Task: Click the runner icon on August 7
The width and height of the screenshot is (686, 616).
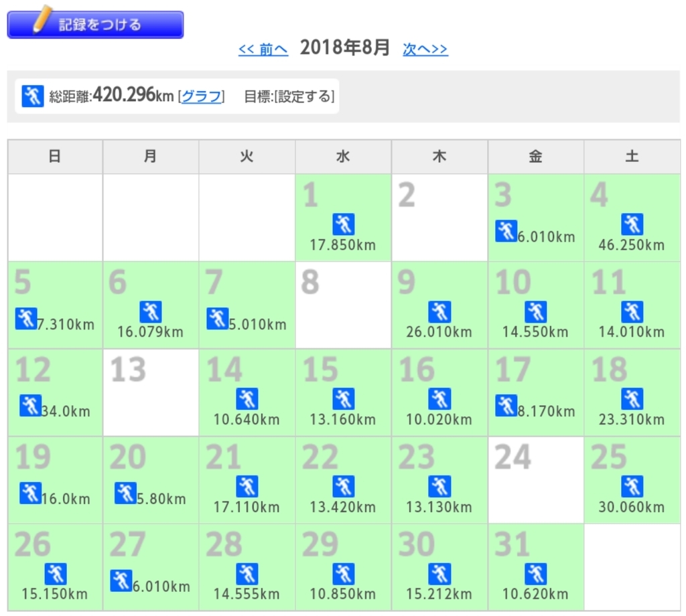Action: pyautogui.click(x=218, y=318)
